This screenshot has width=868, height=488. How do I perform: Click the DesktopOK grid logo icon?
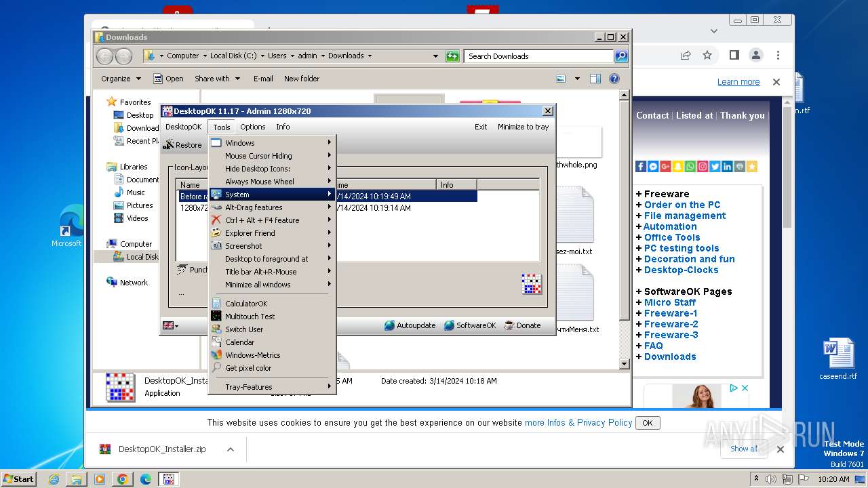click(x=532, y=284)
